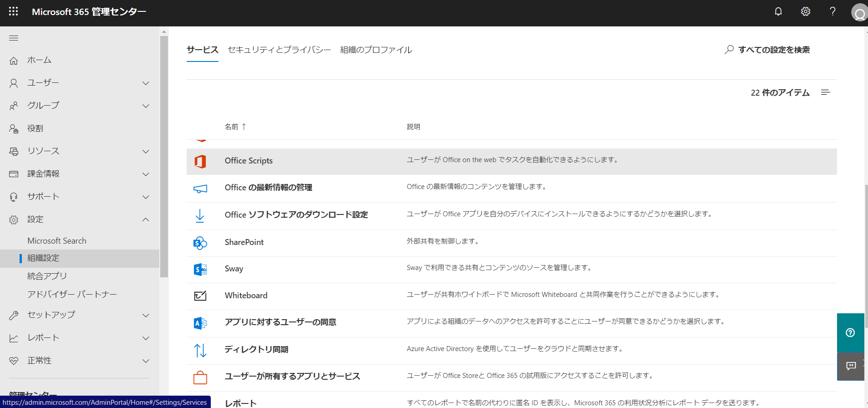Click the Azure icon for アプリに対するユーザーの同意
This screenshot has height=408, width=868.
coord(200,323)
